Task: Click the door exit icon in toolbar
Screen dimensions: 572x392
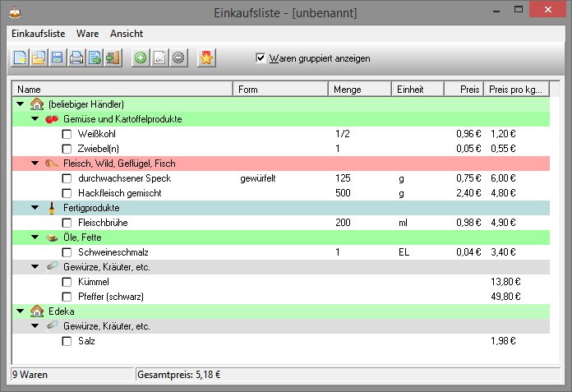Action: coord(113,58)
